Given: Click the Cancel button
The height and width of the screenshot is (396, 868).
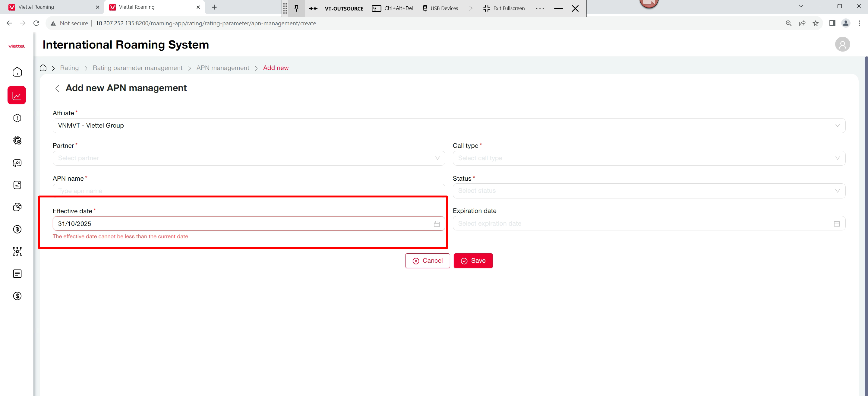Looking at the screenshot, I should click(427, 261).
